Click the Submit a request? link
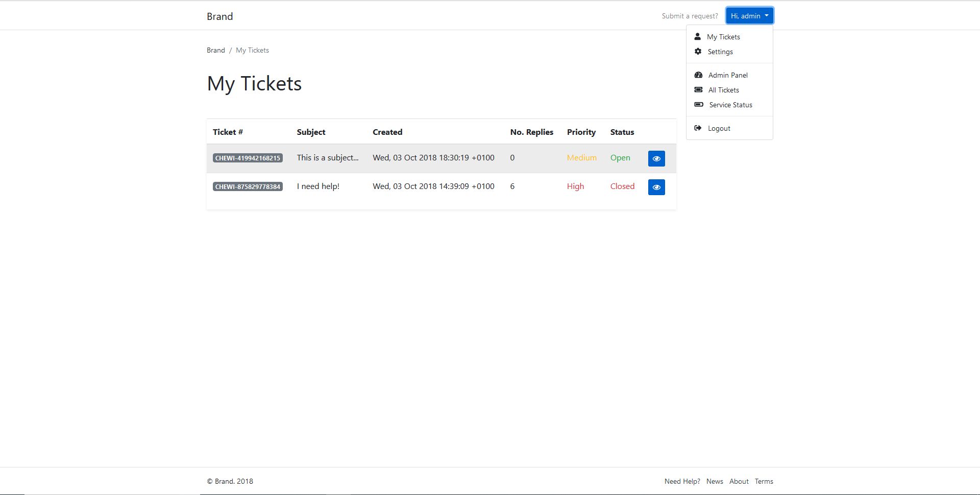The width and height of the screenshot is (980, 495). [x=690, y=16]
